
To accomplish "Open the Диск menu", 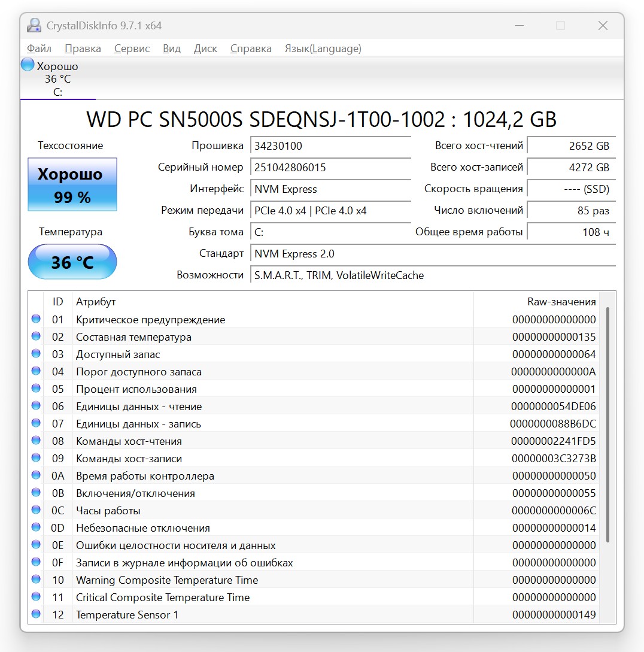I will pyautogui.click(x=205, y=48).
